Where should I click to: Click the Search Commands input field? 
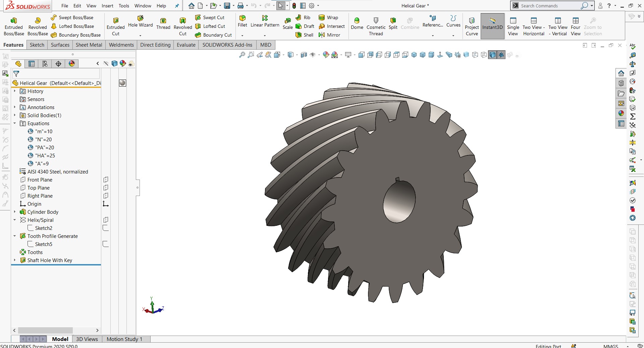coord(550,6)
